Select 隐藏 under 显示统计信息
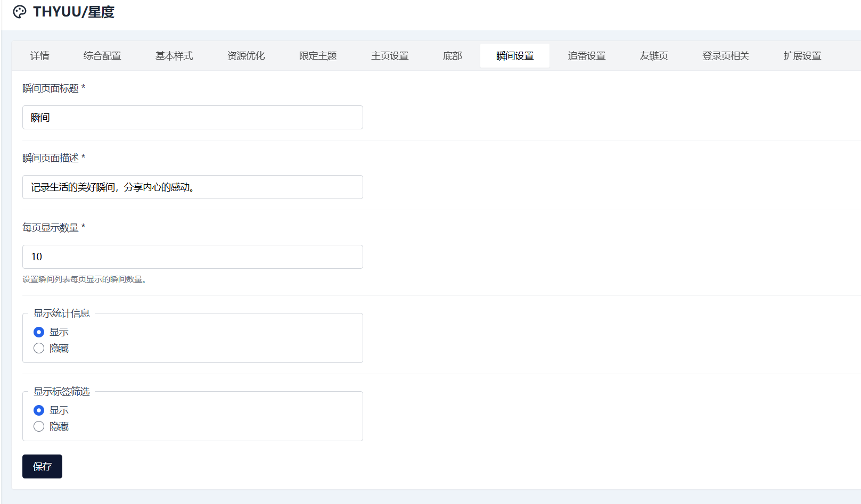 tap(39, 348)
